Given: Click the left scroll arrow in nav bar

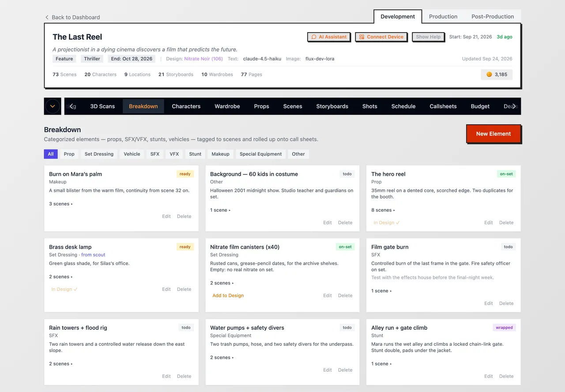Looking at the screenshot, I should click(x=72, y=106).
